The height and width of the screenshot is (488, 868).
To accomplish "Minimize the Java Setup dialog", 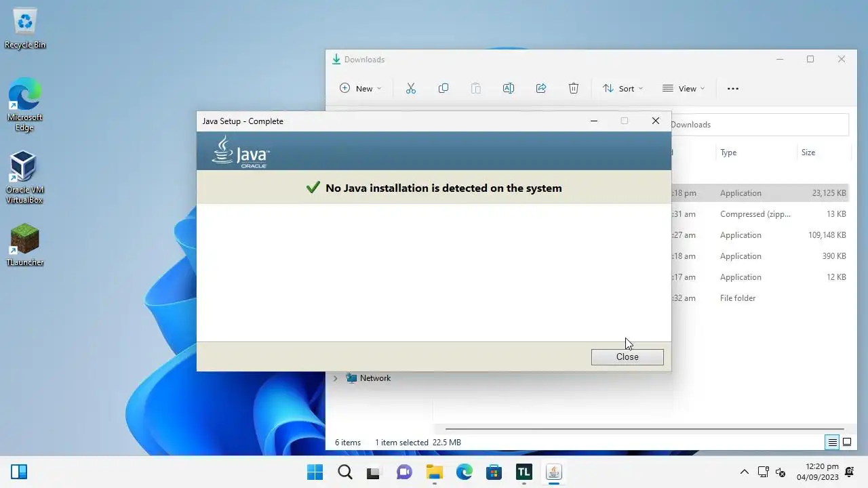I will tap(594, 121).
